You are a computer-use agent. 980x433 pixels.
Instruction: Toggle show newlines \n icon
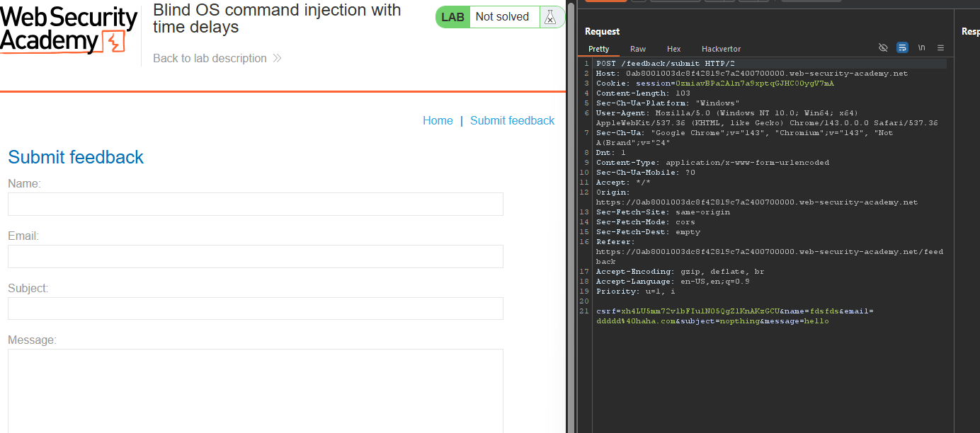click(921, 47)
